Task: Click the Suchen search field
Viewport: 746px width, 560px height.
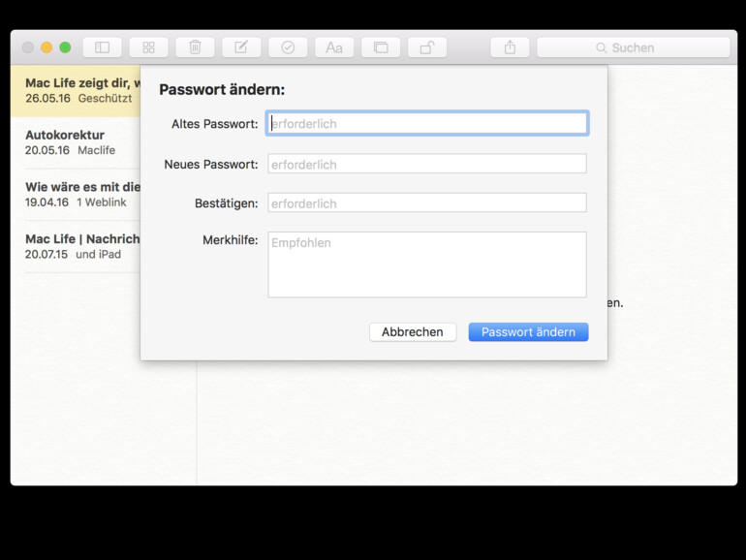Action: pyautogui.click(x=634, y=47)
